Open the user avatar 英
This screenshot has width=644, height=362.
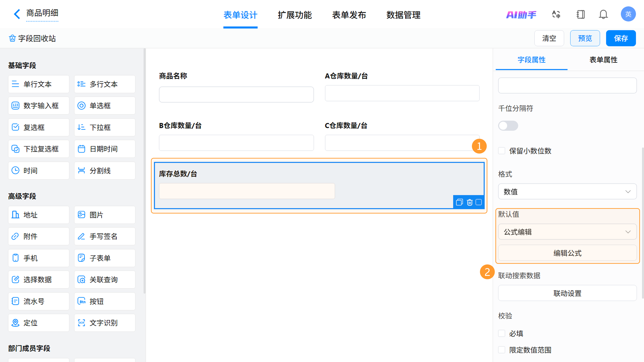coord(628,14)
